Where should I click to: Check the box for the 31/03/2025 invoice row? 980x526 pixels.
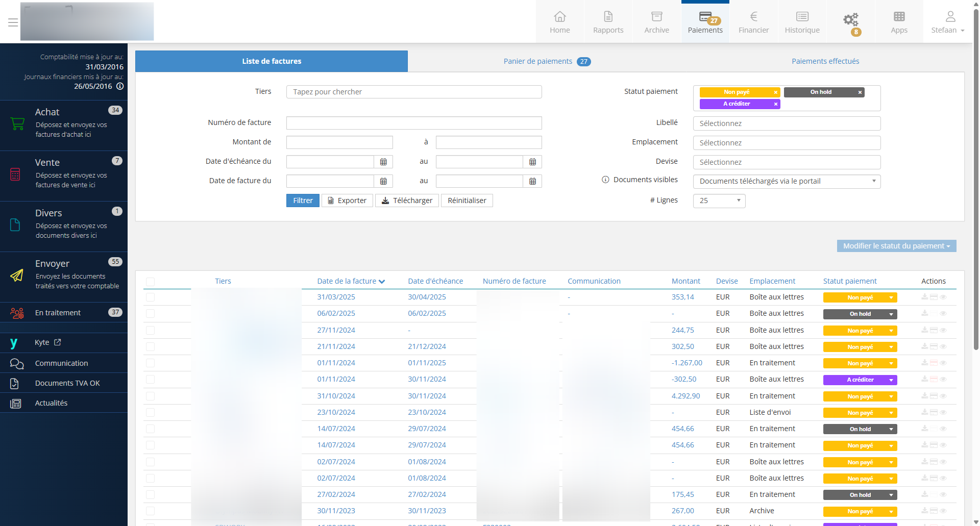[x=150, y=297]
